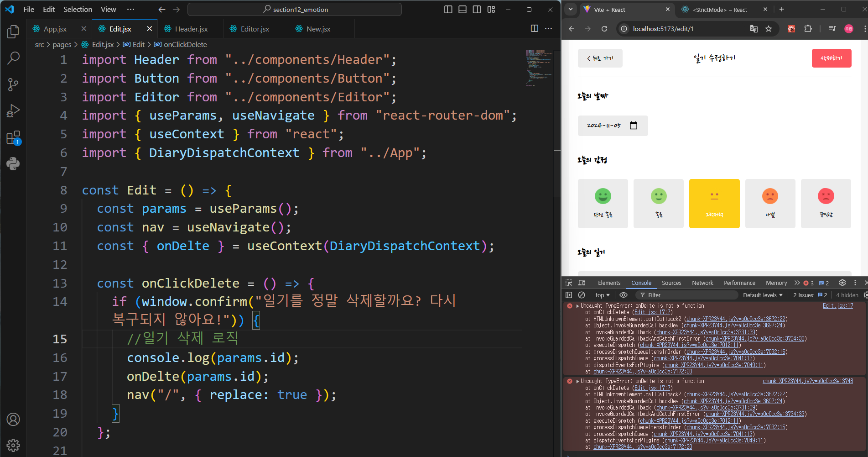
Task: Select the orange '나쁨' emotion card
Action: pos(770,204)
